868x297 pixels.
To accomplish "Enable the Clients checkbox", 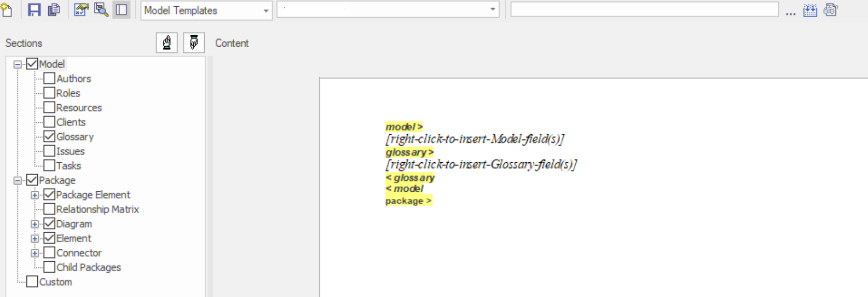I will coord(49,122).
